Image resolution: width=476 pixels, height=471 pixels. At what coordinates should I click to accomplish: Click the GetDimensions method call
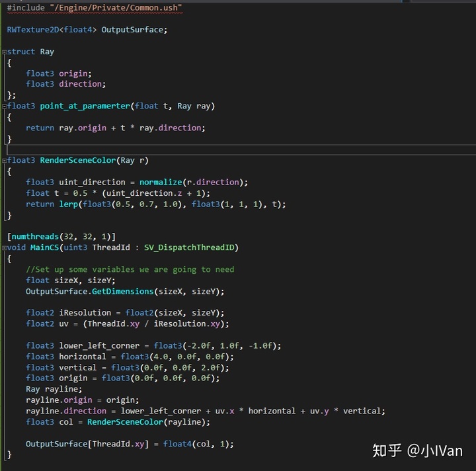(x=123, y=291)
